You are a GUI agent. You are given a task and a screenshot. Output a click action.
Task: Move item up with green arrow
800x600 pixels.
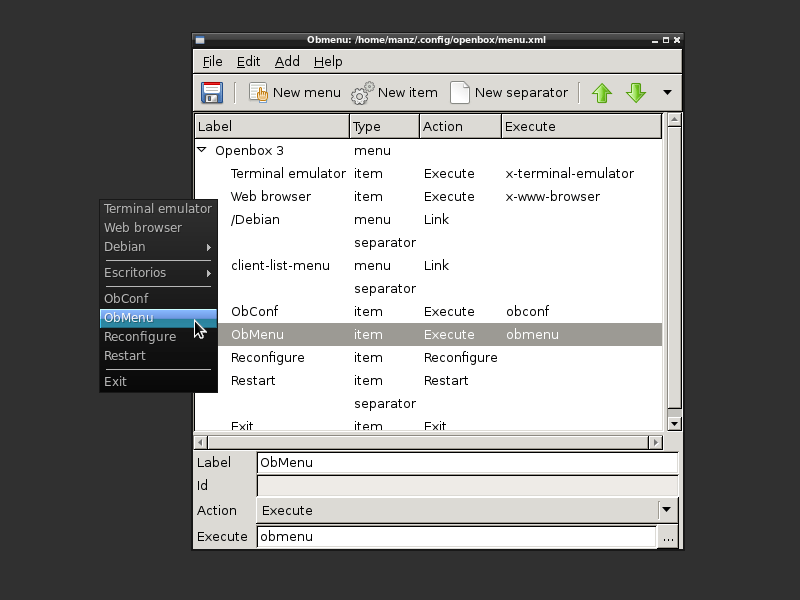click(x=602, y=93)
